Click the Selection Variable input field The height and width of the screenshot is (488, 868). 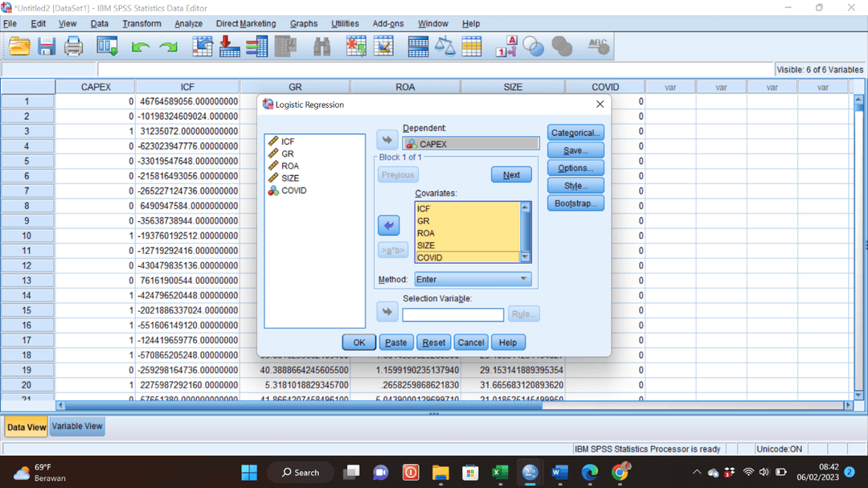coord(452,315)
